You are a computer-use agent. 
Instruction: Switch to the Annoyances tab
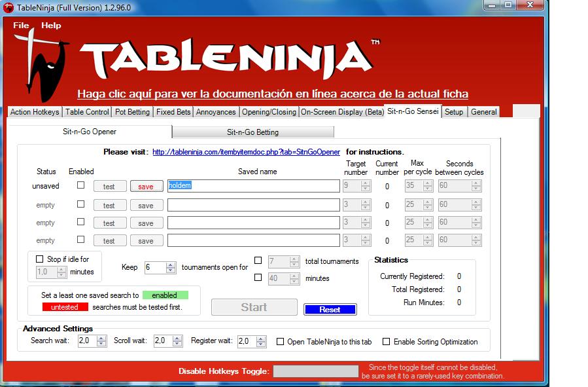pyautogui.click(x=216, y=112)
